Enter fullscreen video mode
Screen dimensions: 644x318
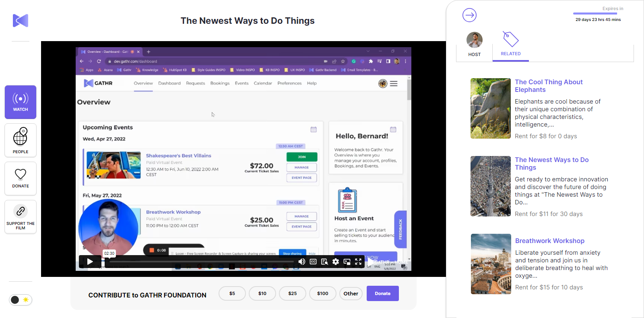coord(358,262)
